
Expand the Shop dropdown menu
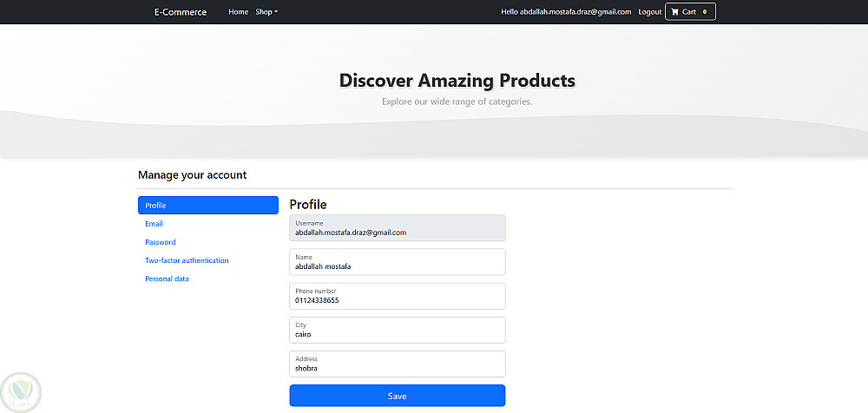[266, 12]
